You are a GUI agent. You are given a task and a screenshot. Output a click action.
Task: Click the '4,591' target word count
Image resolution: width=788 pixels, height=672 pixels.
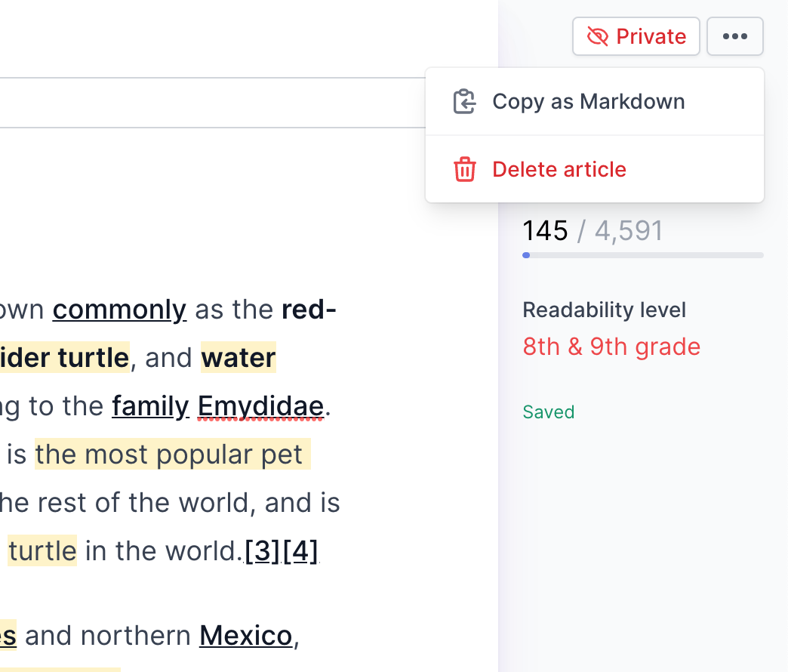pyautogui.click(x=629, y=231)
